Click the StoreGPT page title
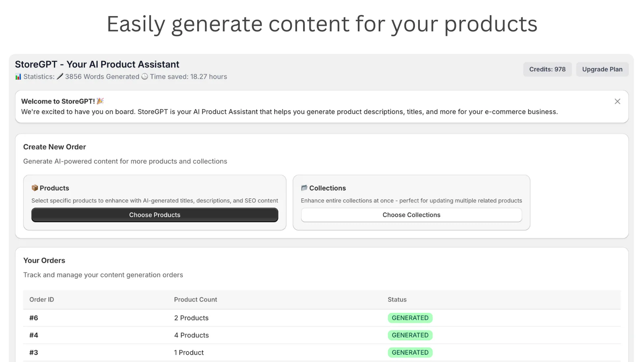644x362 pixels. (97, 64)
